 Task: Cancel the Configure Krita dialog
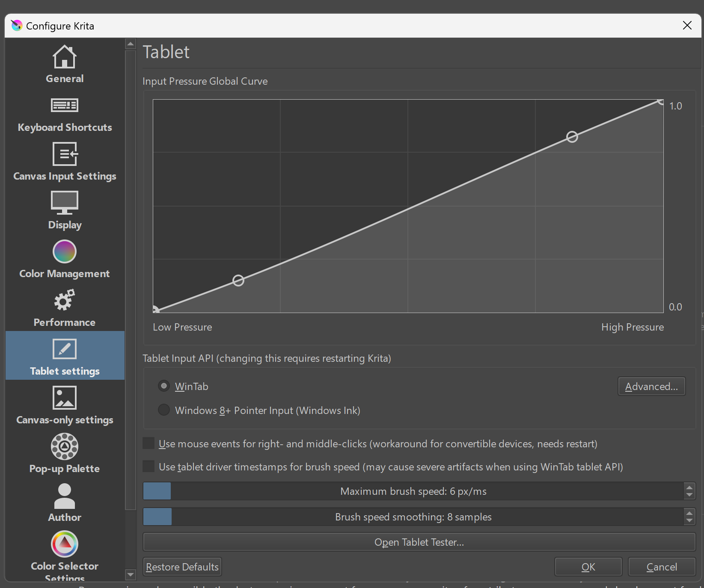click(662, 567)
